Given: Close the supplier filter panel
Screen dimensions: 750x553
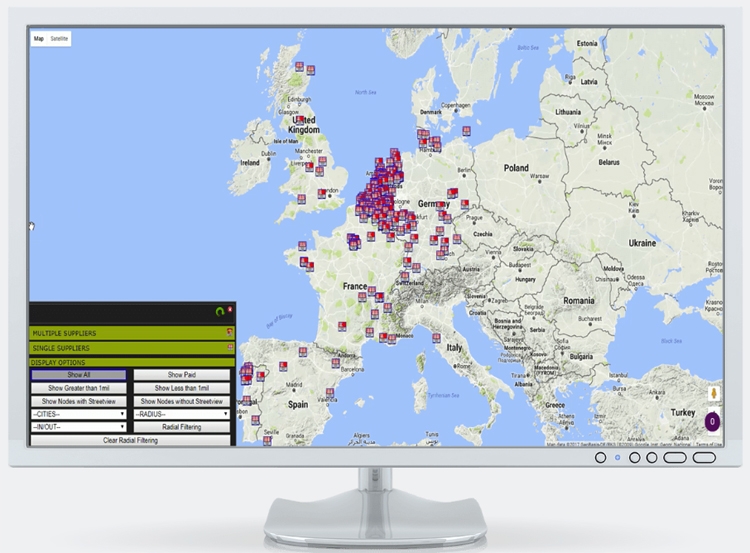Looking at the screenshot, I should (230, 310).
